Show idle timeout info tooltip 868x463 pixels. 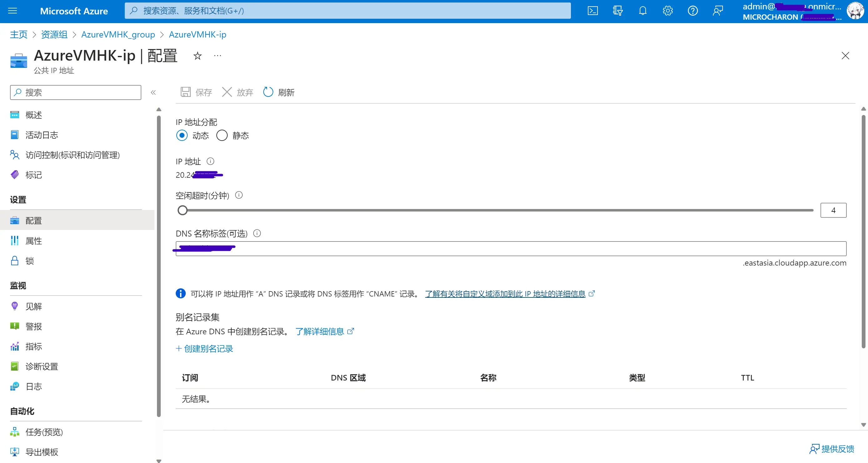(x=239, y=195)
